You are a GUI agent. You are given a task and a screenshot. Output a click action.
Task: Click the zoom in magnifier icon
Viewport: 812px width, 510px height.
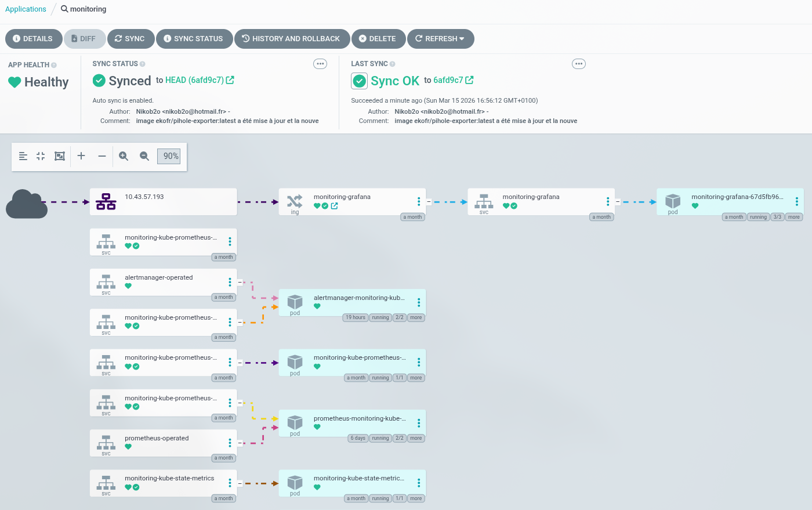[x=124, y=156]
